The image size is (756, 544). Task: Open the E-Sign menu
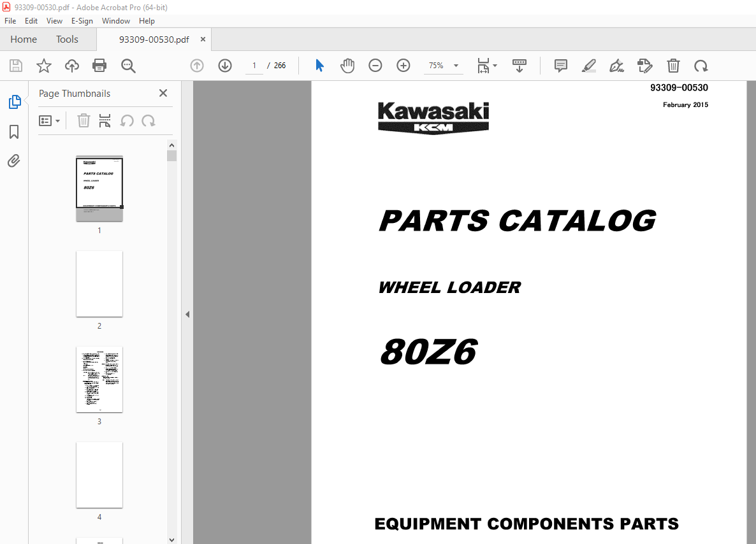click(82, 21)
